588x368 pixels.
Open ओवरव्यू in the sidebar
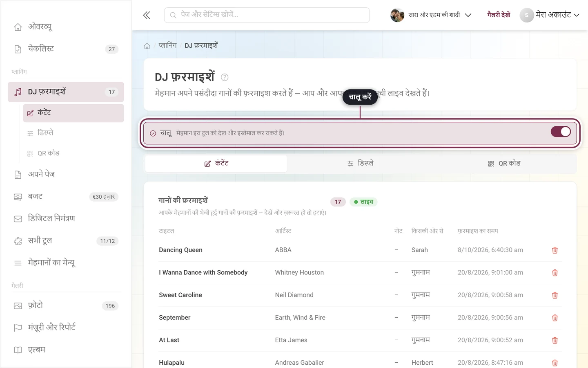pyautogui.click(x=66, y=27)
